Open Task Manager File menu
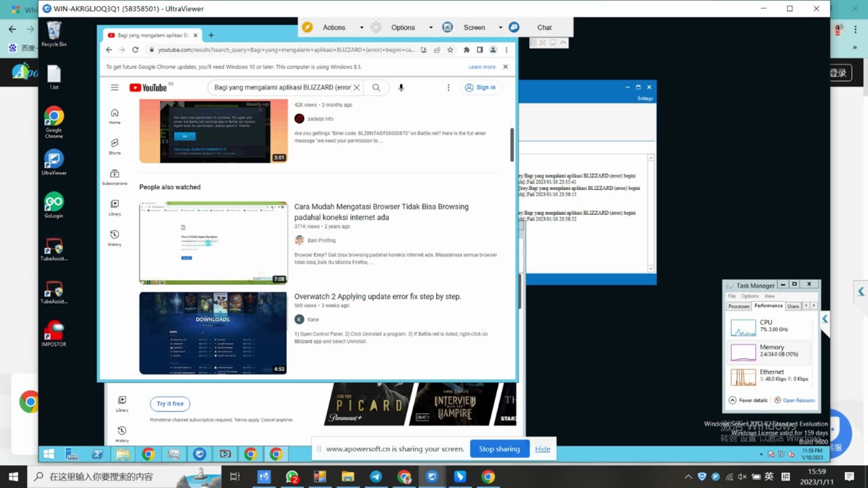The width and height of the screenshot is (868, 488). click(732, 296)
